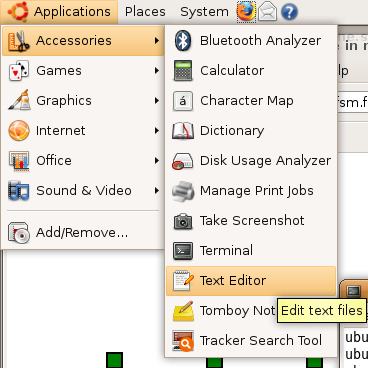Image resolution: width=368 pixels, height=368 pixels.
Task: Expand the Graphics submenu arrow
Action: pos(157,101)
